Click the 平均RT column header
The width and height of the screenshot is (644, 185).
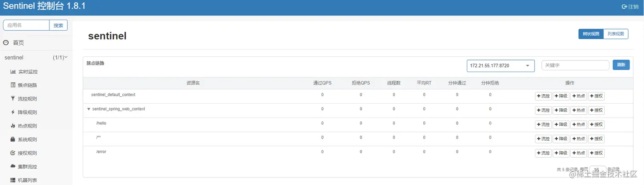pyautogui.click(x=424, y=83)
